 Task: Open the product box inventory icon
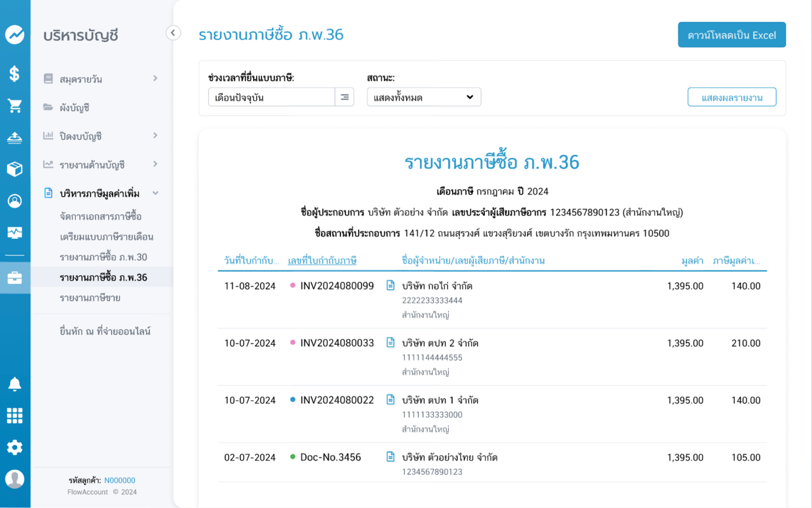coord(14,169)
